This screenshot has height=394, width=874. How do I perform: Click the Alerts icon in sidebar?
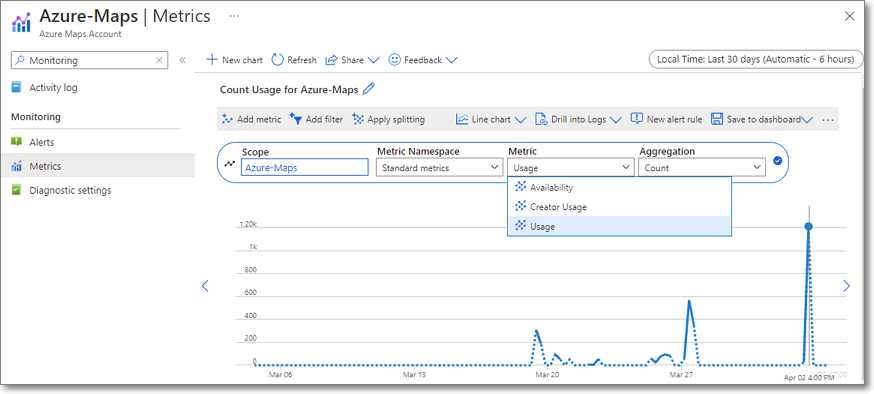pos(17,142)
